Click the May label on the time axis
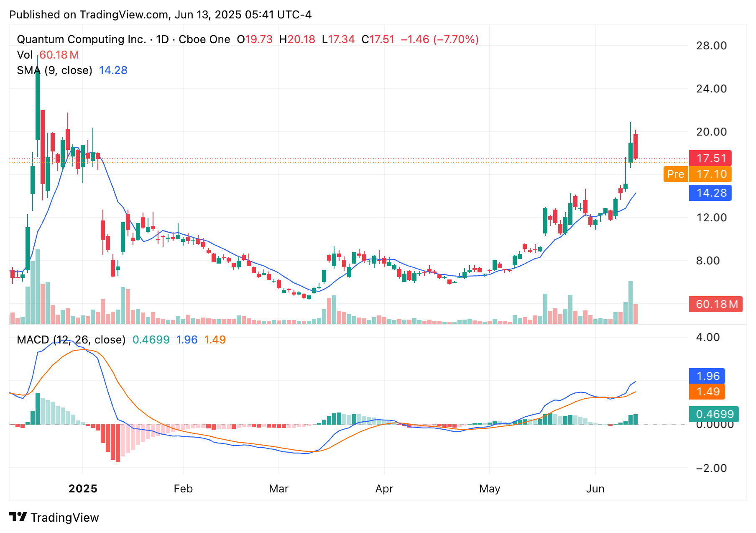The image size is (756, 533). pos(490,489)
